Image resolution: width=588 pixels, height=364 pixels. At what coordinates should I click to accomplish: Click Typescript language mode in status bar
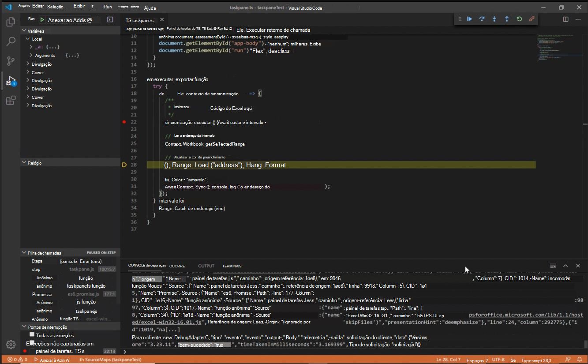click(536, 360)
